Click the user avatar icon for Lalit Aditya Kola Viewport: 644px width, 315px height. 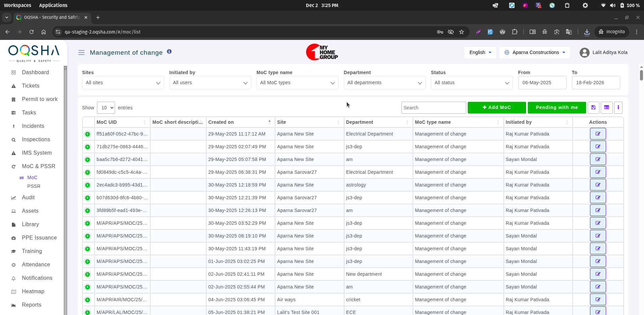[x=584, y=53]
